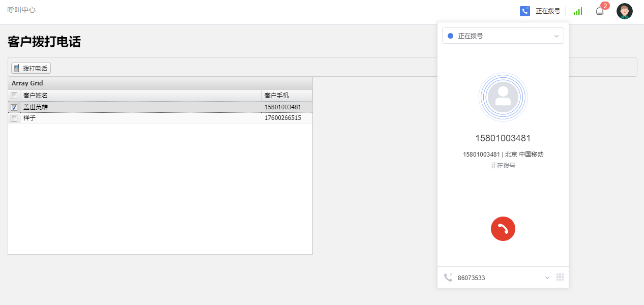Screen dimensions: 644x305
Task: Select phone number 17600266515 cell
Action: (x=283, y=118)
